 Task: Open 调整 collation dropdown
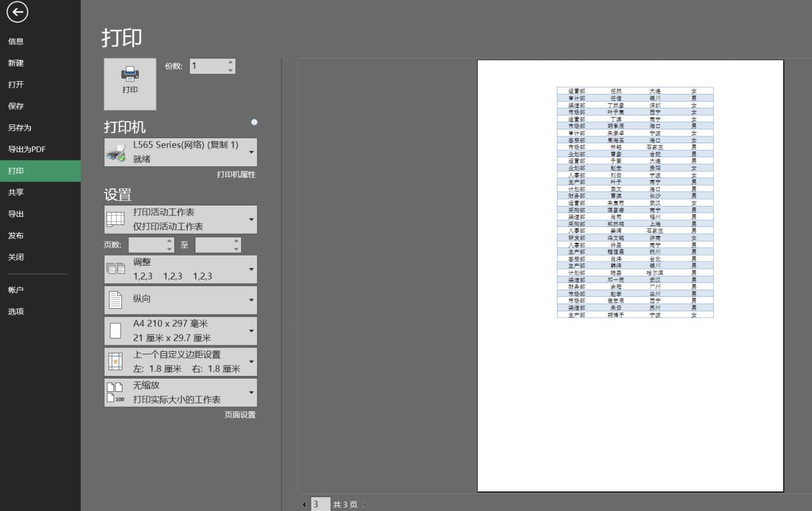[181, 269]
